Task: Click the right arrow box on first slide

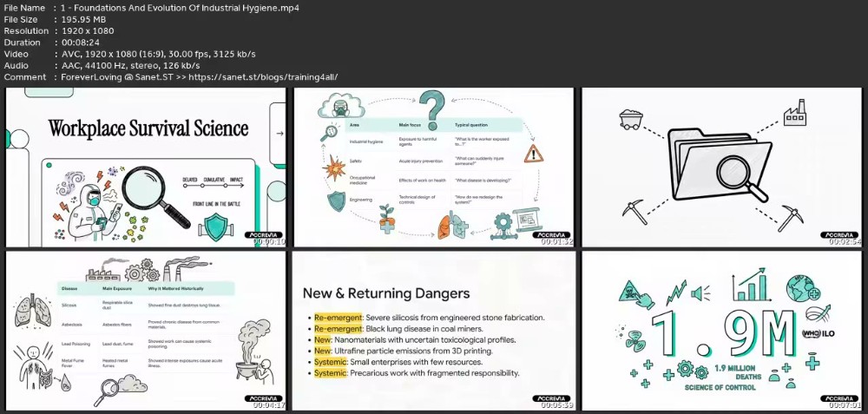Action: tap(279, 134)
